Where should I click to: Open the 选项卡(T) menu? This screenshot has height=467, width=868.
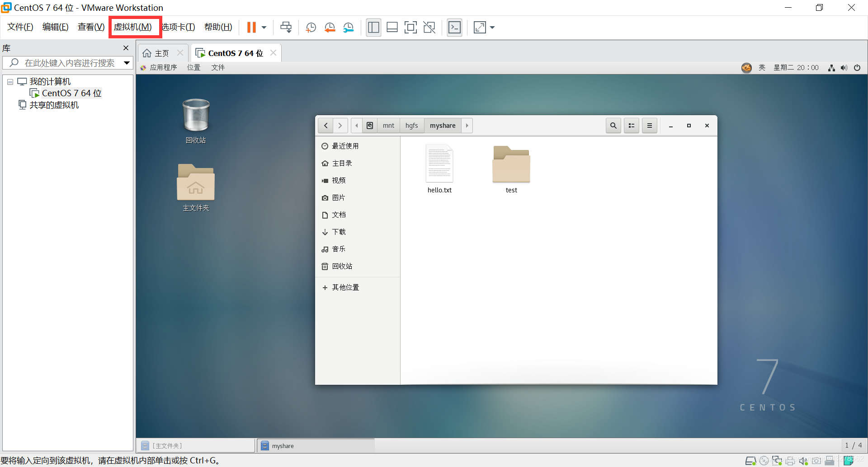[179, 27]
